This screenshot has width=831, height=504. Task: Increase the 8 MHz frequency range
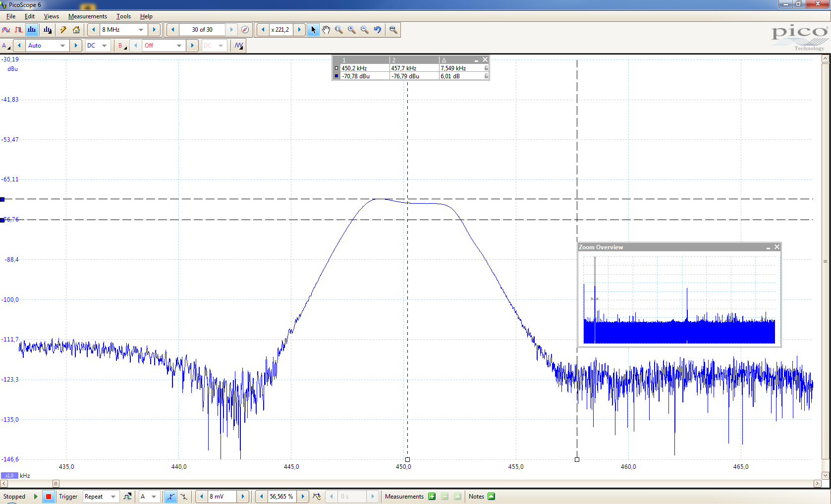(154, 30)
